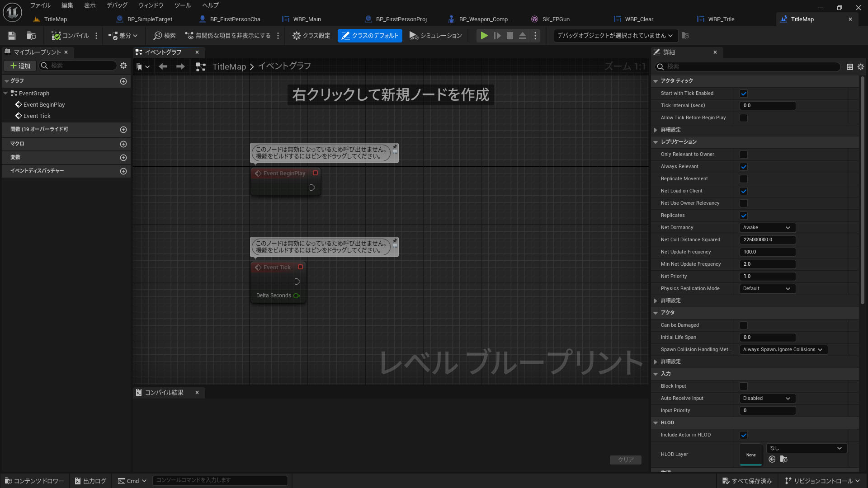The image size is (868, 488).
Task: Click the Save blueprint icon
Action: 12,36
